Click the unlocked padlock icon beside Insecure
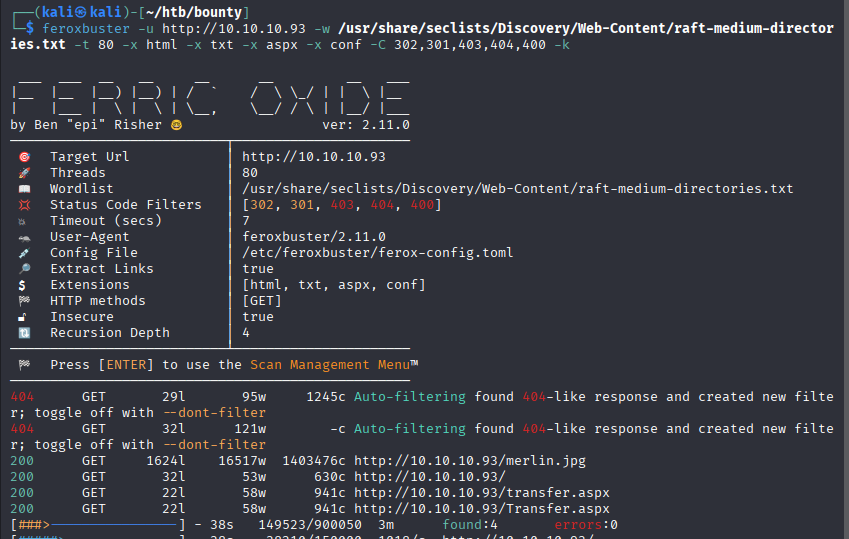The width and height of the screenshot is (849, 539). (x=23, y=317)
